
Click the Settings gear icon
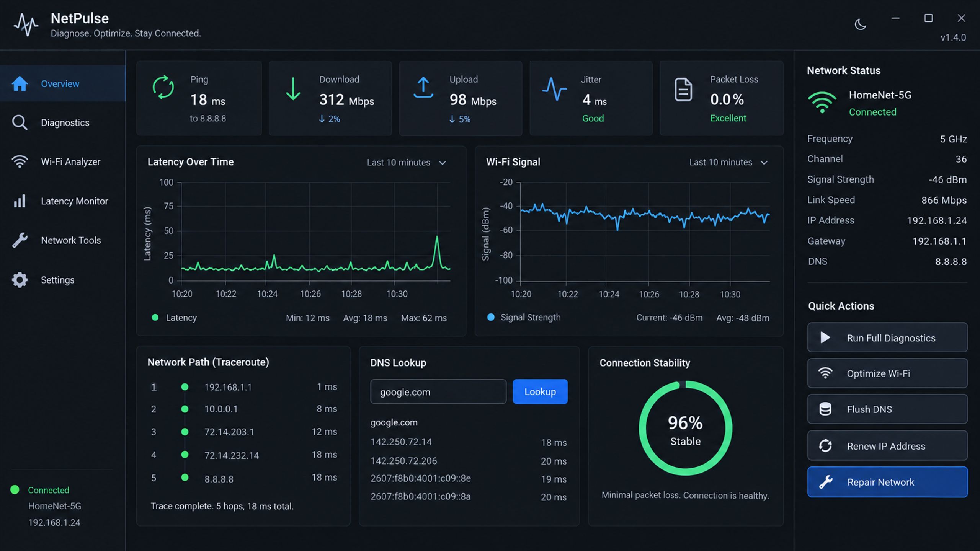20,280
